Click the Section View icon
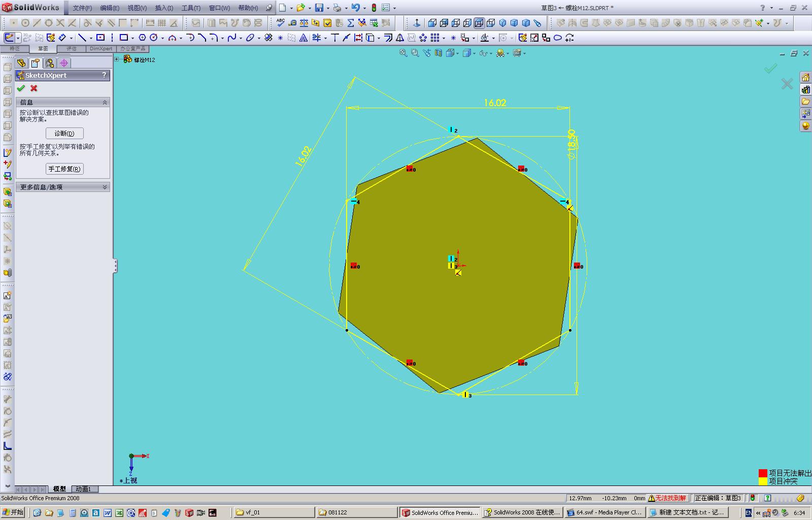Screen dimensions: 812x520 tap(438, 53)
